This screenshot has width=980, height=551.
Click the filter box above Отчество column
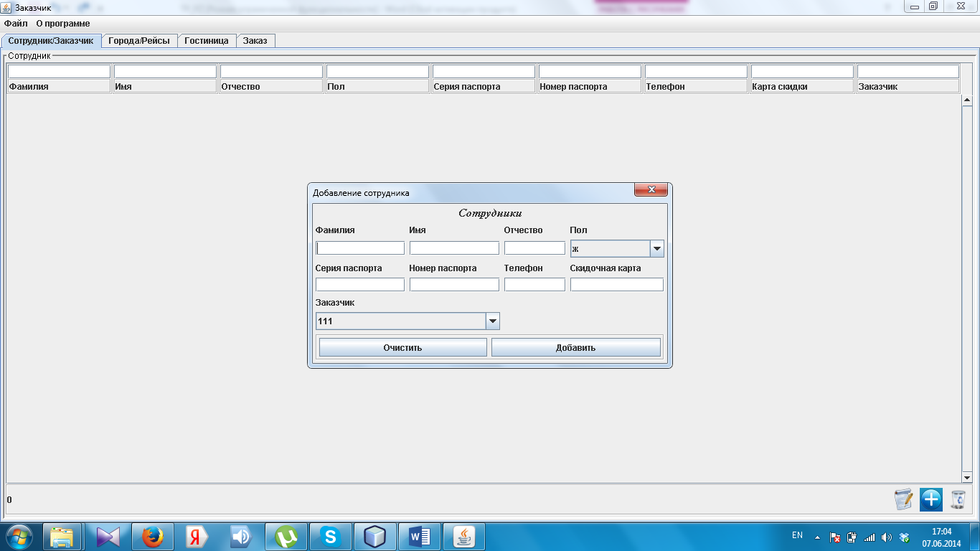tap(271, 72)
